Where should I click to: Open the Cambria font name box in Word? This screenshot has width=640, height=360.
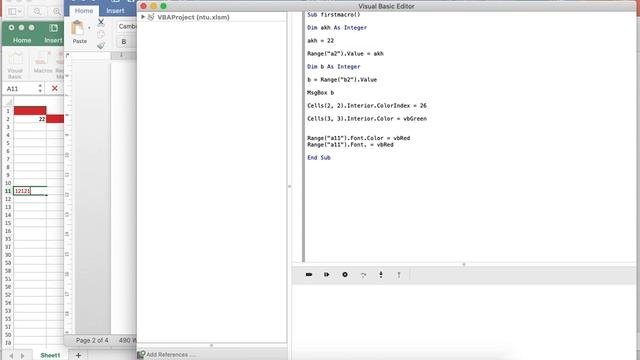127,27
